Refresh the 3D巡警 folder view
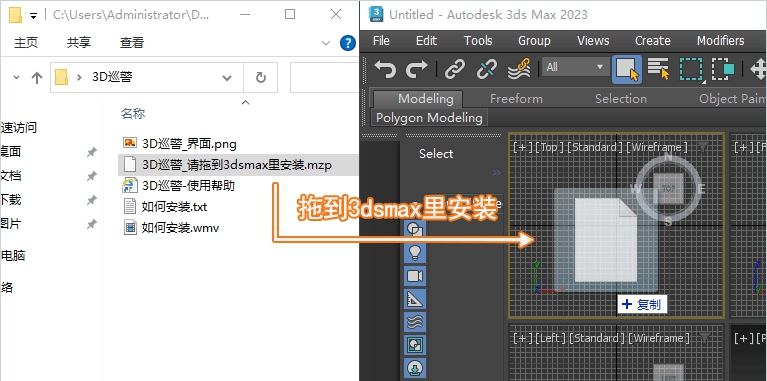Screen dimensions: 767x381 (x=261, y=77)
